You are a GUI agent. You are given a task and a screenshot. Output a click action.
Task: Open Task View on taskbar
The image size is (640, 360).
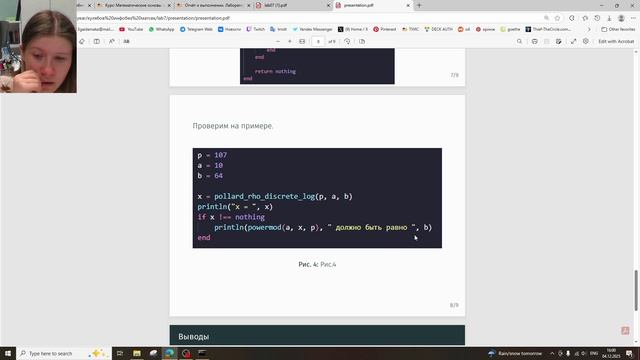(x=120, y=353)
